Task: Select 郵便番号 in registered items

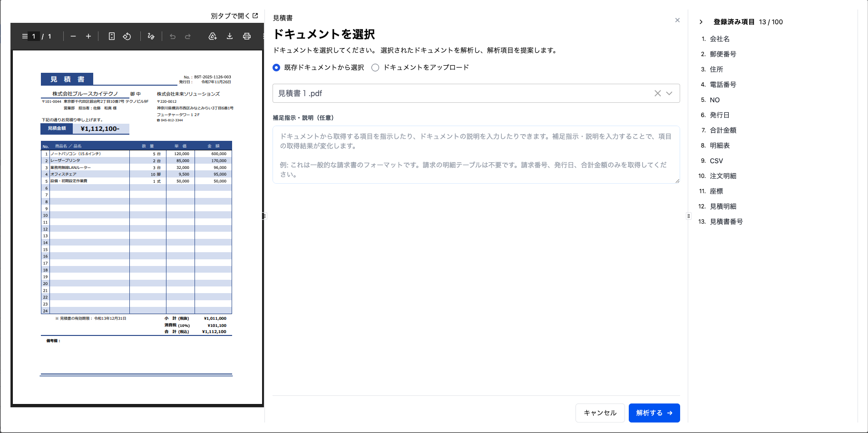Action: click(x=723, y=54)
